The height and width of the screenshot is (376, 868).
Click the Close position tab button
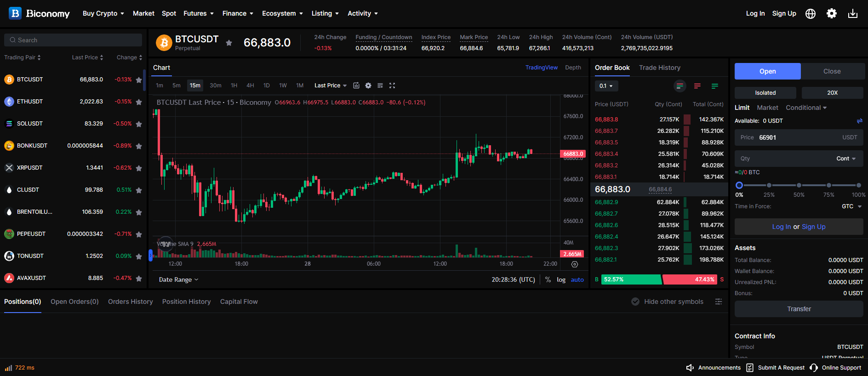coord(833,71)
